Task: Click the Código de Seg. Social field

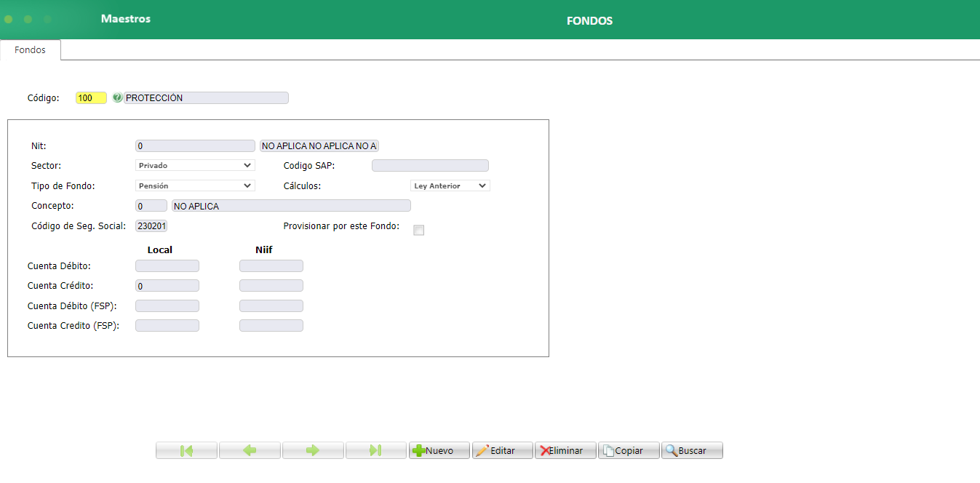Action: (x=151, y=226)
